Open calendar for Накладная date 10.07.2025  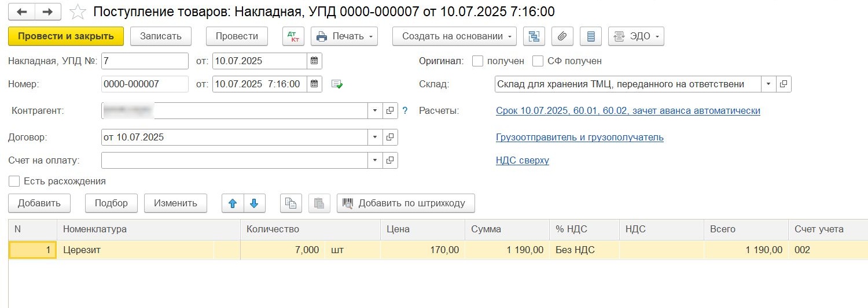point(314,61)
